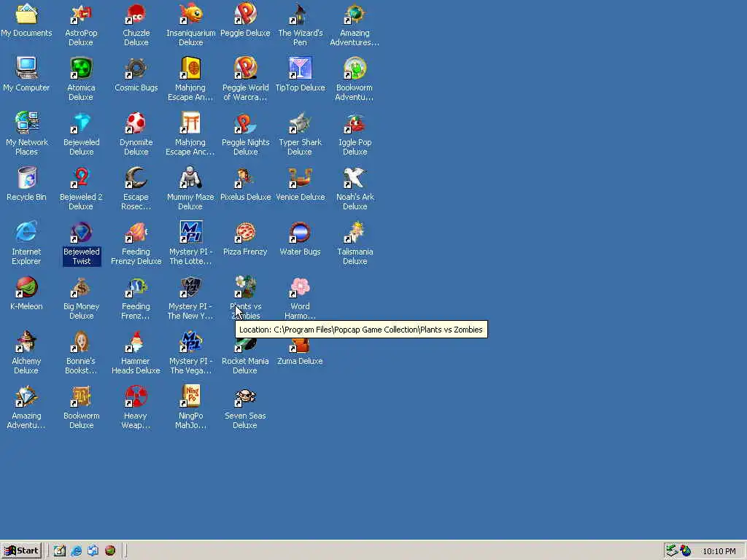The height and width of the screenshot is (560, 747).
Task: Launch K-Meleon from Quick Launch bar
Action: (x=110, y=551)
